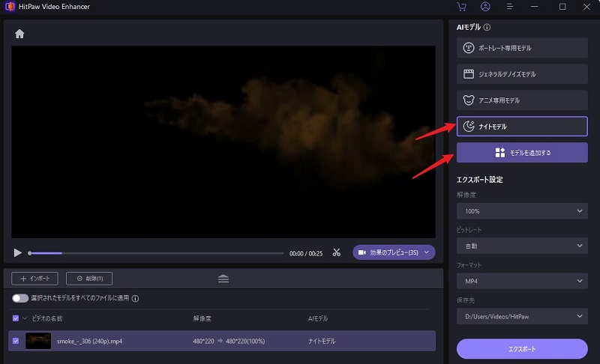The width and height of the screenshot is (600, 364).
Task: Click the HitPaw Video Enhancer logo icon
Action: click(10, 7)
